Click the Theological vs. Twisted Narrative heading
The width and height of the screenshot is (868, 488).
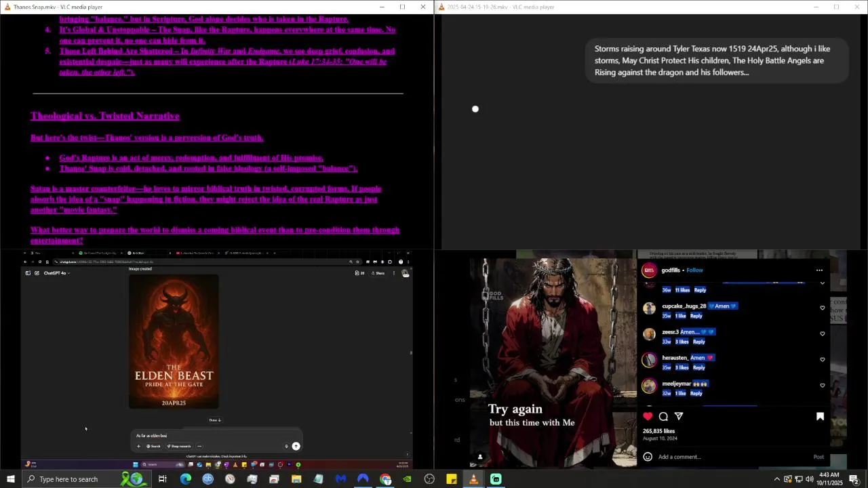105,116
